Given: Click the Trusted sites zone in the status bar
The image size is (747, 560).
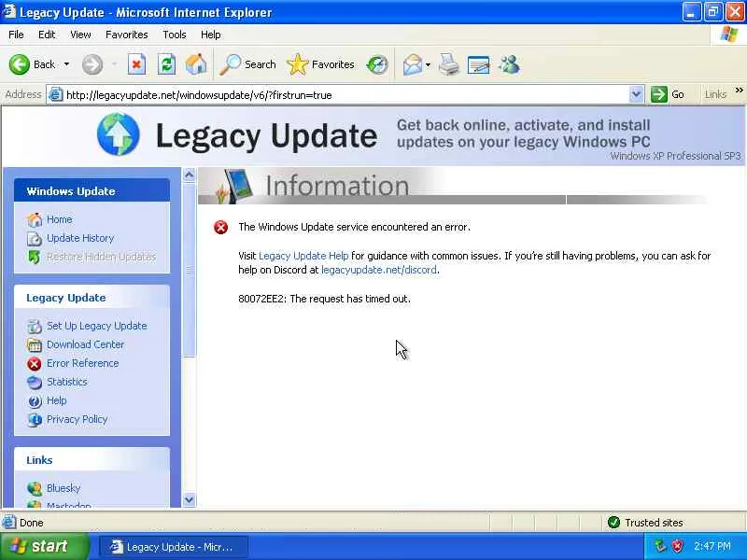Looking at the screenshot, I should point(645,523).
